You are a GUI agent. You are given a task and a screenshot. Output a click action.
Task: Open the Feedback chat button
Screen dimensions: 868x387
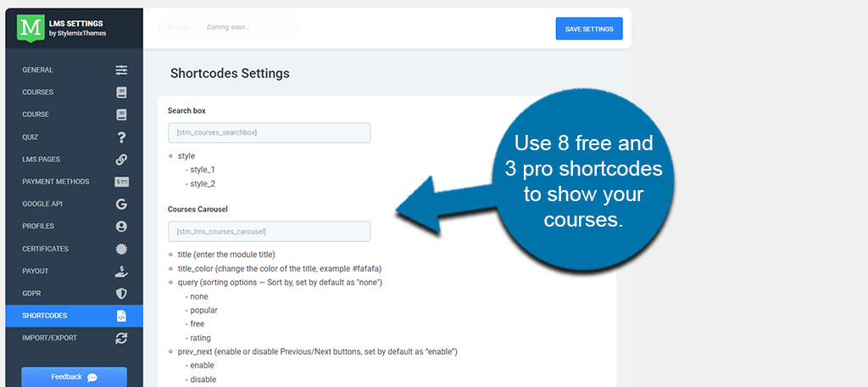tap(74, 377)
